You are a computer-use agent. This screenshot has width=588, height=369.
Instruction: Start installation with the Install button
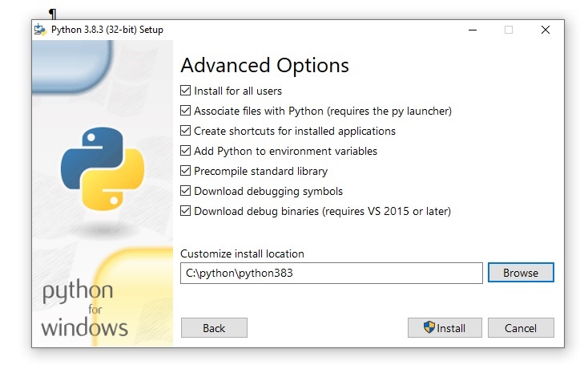click(445, 328)
